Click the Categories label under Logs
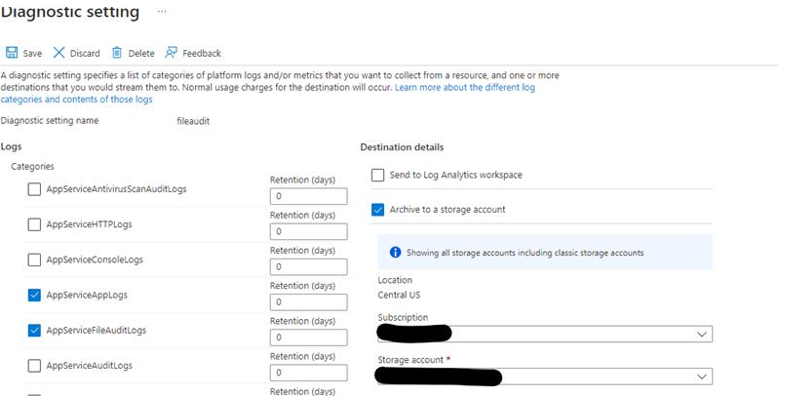This screenshot has height=410, width=798. [x=33, y=166]
